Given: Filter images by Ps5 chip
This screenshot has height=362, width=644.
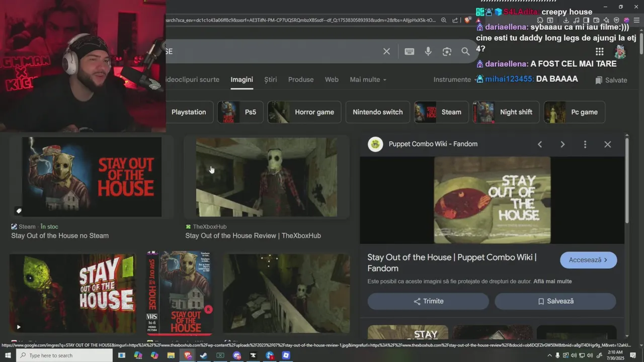Looking at the screenshot, I should tap(240, 112).
